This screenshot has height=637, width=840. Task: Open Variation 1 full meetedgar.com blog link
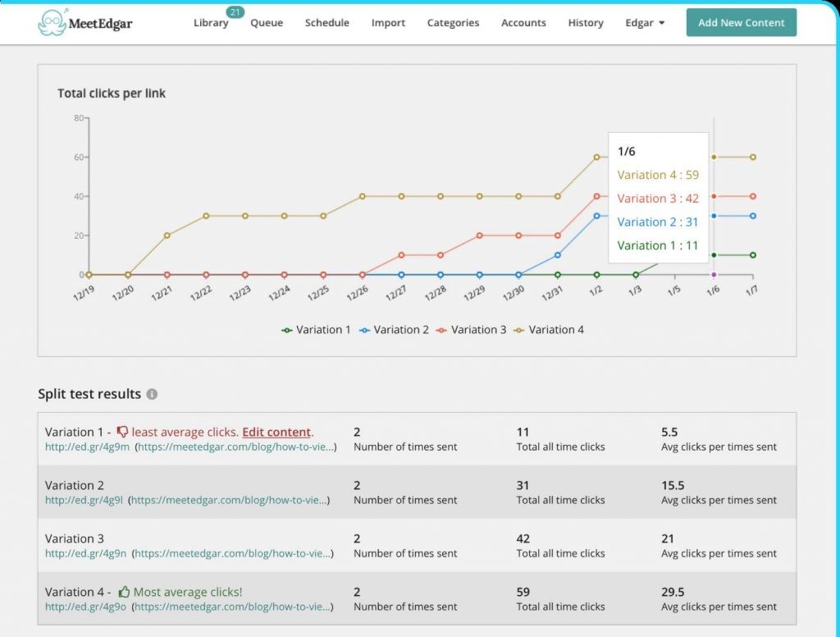235,447
